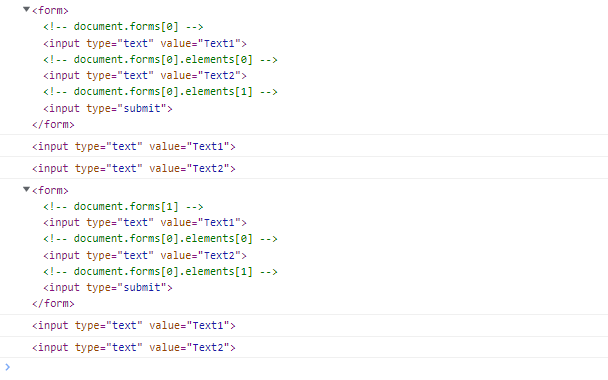Select the standalone Text1 input row between the forms
This screenshot has height=380, width=608.
point(134,147)
